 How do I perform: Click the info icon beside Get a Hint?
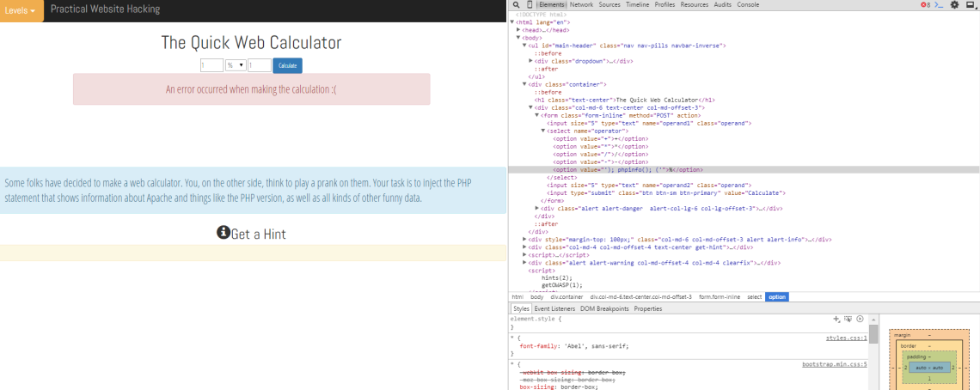[x=224, y=232]
